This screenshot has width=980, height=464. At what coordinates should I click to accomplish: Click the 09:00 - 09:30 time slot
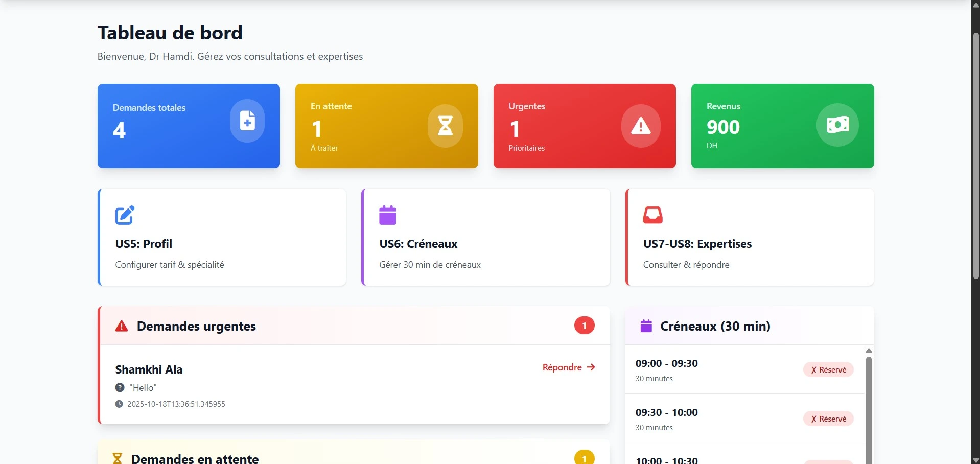click(667, 363)
